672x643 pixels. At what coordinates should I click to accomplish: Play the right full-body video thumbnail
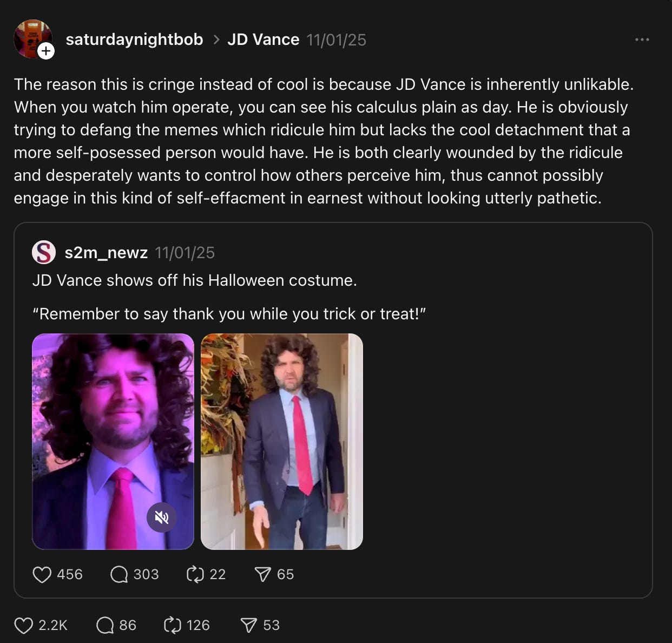click(282, 440)
